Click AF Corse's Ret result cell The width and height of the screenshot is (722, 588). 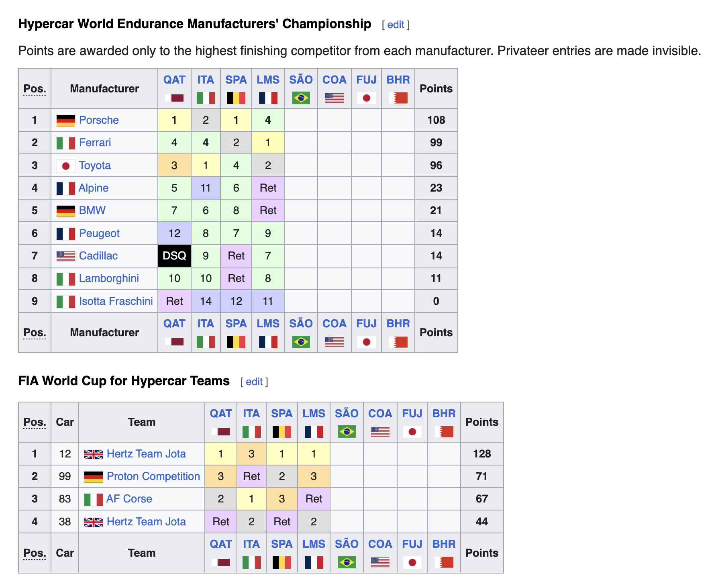pyautogui.click(x=314, y=499)
